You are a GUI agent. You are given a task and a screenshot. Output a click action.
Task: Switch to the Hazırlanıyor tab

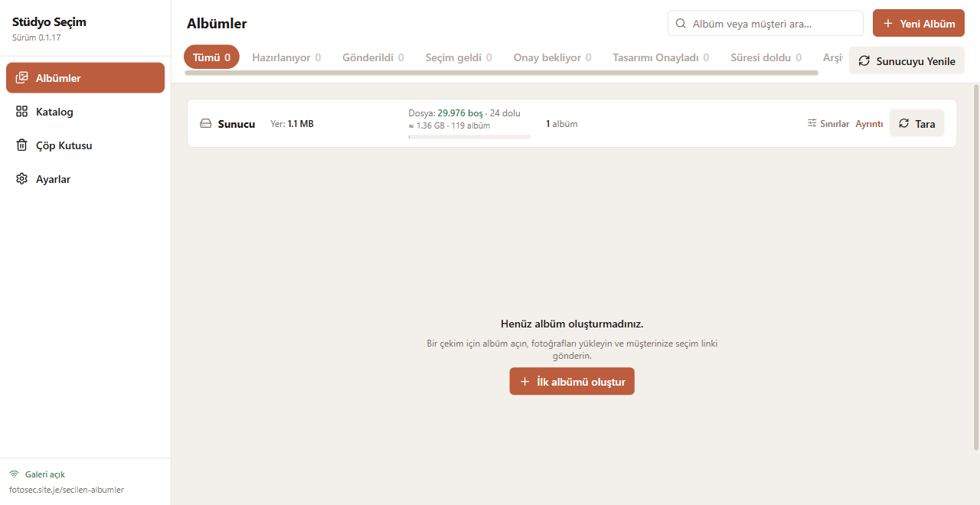[x=286, y=57]
